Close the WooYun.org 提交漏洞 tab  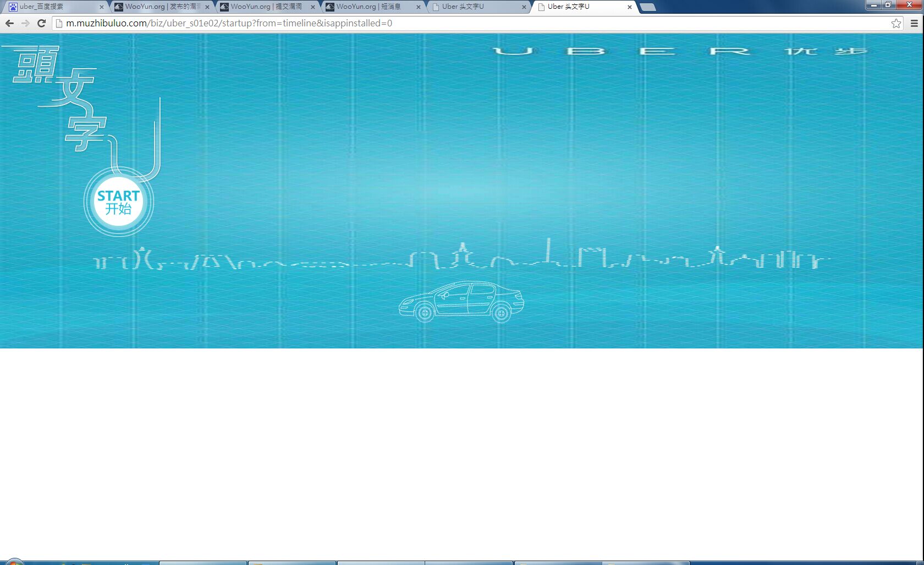click(313, 7)
